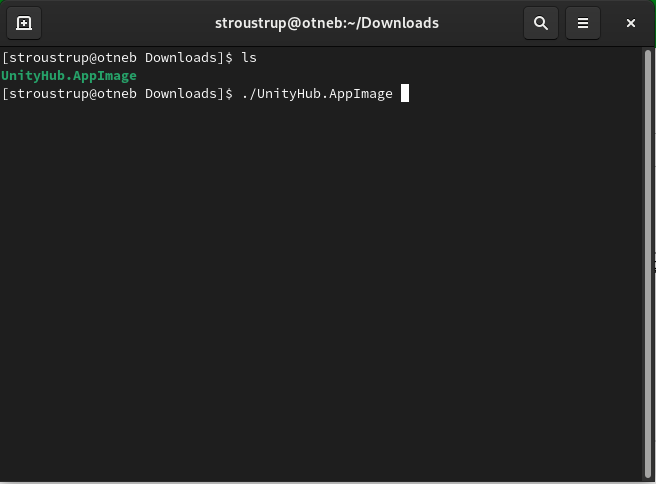The image size is (656, 484).
Task: Click the dollar sign before ./UnityHub.AppImage
Action: pyautogui.click(x=229, y=94)
